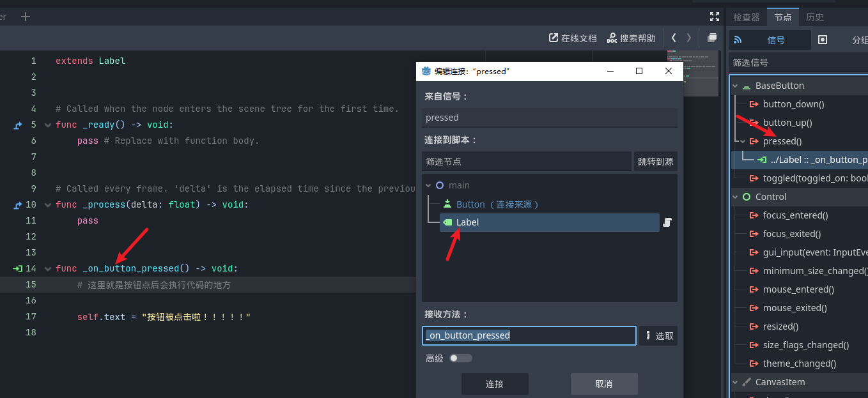Switch to the 历史 history tab
Image resolution: width=868 pixels, height=398 pixels.
tap(815, 17)
